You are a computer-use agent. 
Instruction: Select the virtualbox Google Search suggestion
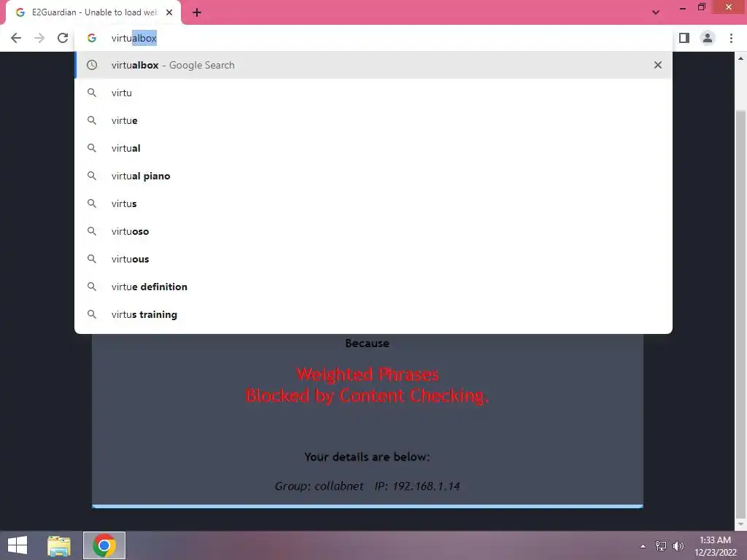click(373, 65)
